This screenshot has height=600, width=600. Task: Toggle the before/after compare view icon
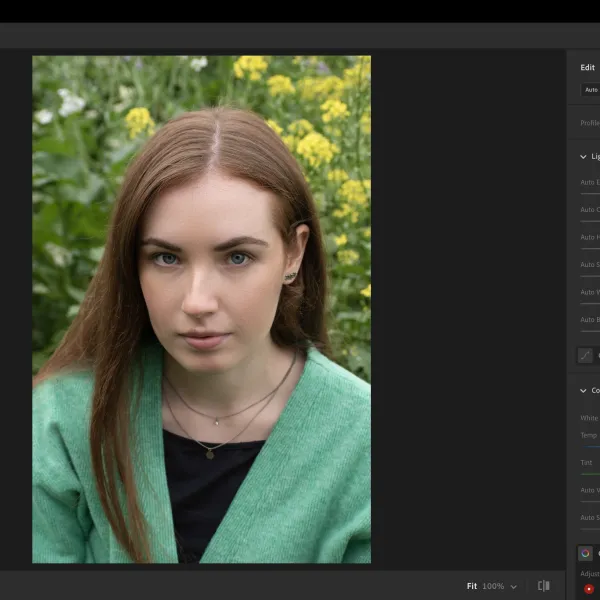click(x=543, y=586)
